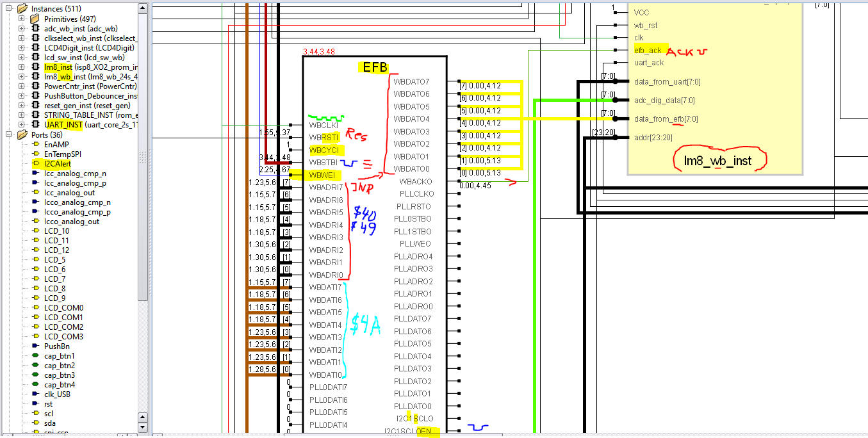Click the lm8_wb_inst chip icon in tree
Screen dimensions: 868x438
(x=35, y=77)
